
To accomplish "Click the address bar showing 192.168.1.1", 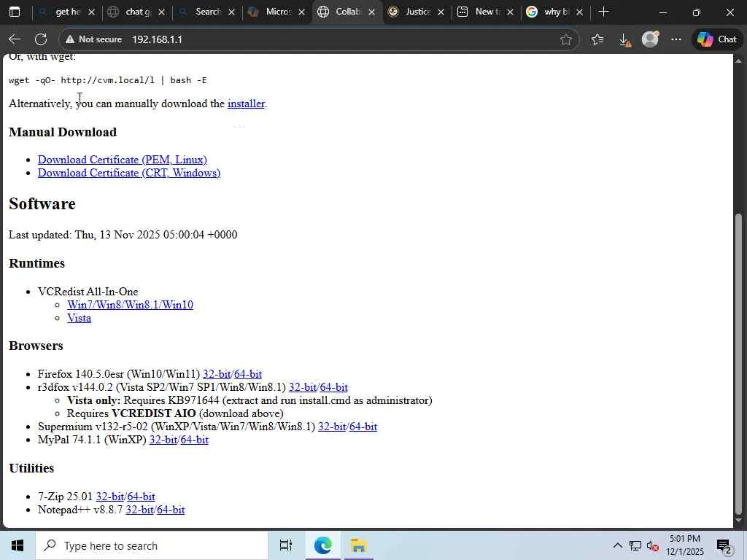I will pyautogui.click(x=320, y=39).
